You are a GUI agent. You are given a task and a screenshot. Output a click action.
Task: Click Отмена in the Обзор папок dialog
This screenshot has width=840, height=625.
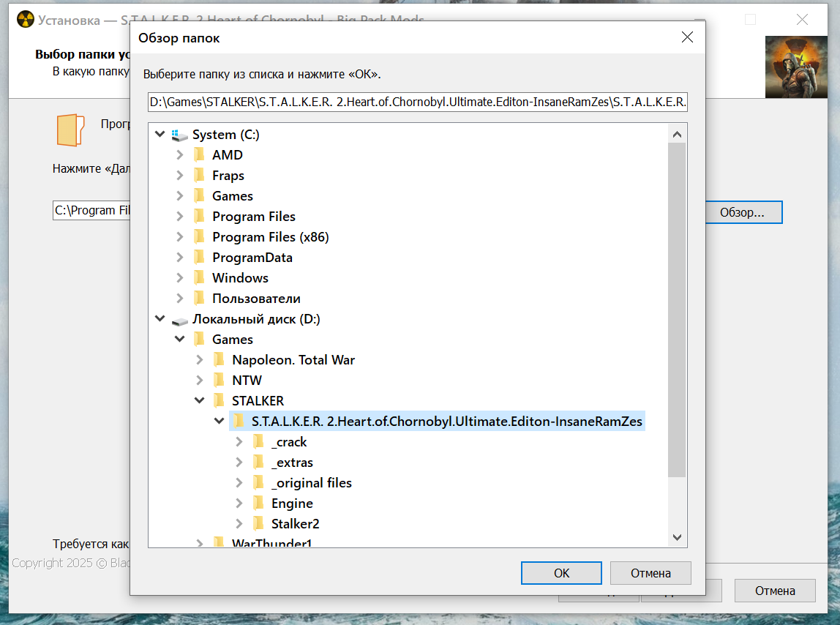coord(650,573)
